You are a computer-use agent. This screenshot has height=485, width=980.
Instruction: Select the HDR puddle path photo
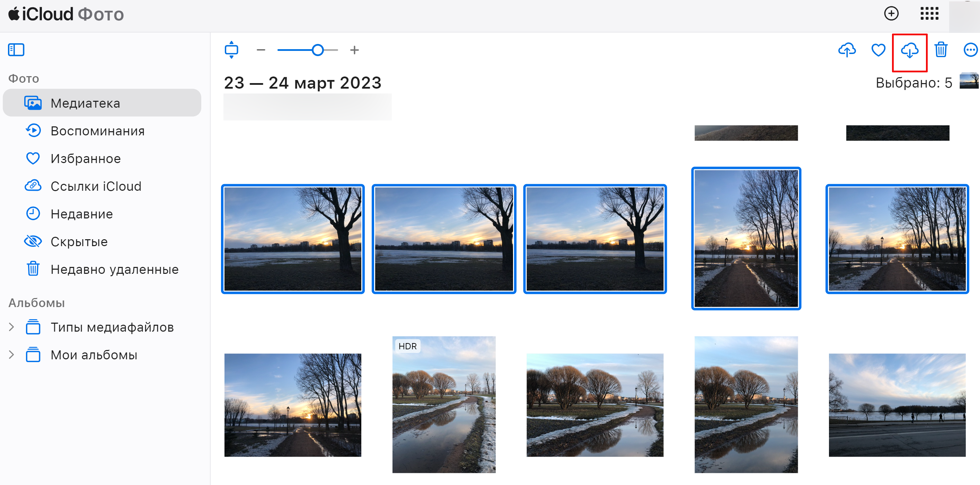point(444,404)
